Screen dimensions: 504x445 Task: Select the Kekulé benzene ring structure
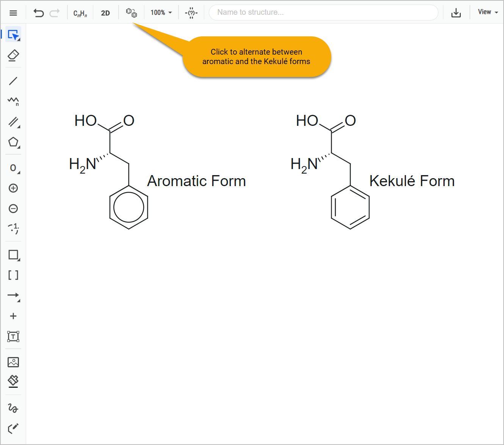click(350, 207)
